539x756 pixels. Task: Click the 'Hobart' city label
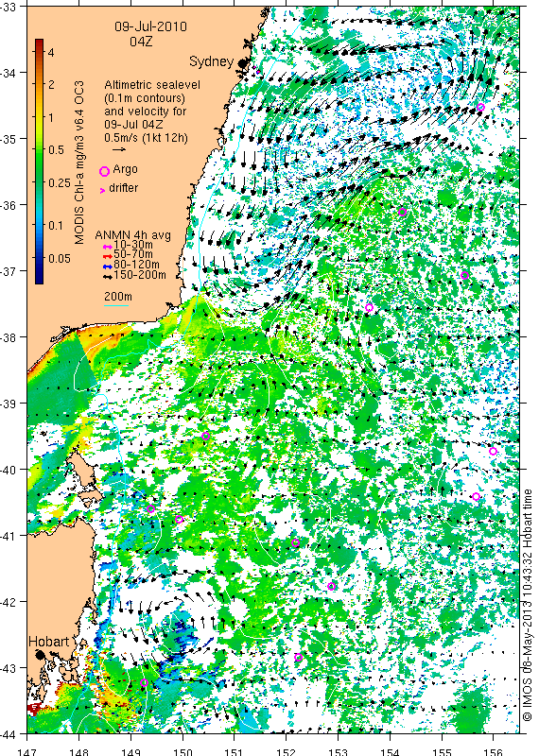49,642
